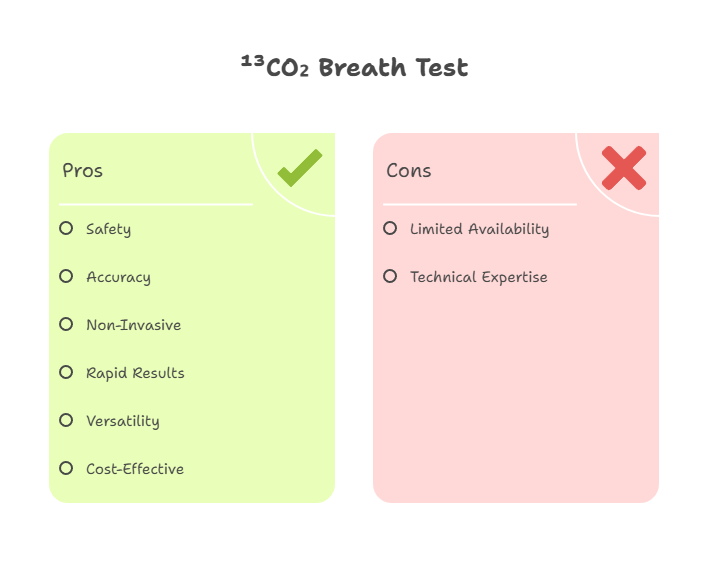Click the Rapid Results text label
The width and height of the screenshot is (708, 576).
click(135, 374)
